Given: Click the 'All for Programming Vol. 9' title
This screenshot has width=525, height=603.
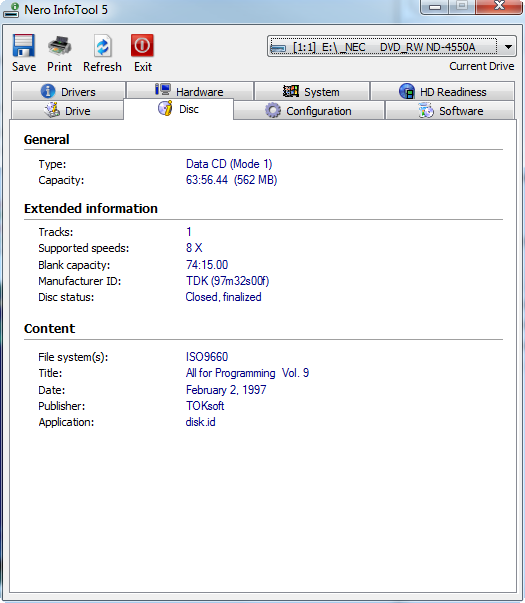Looking at the screenshot, I should [x=247, y=373].
